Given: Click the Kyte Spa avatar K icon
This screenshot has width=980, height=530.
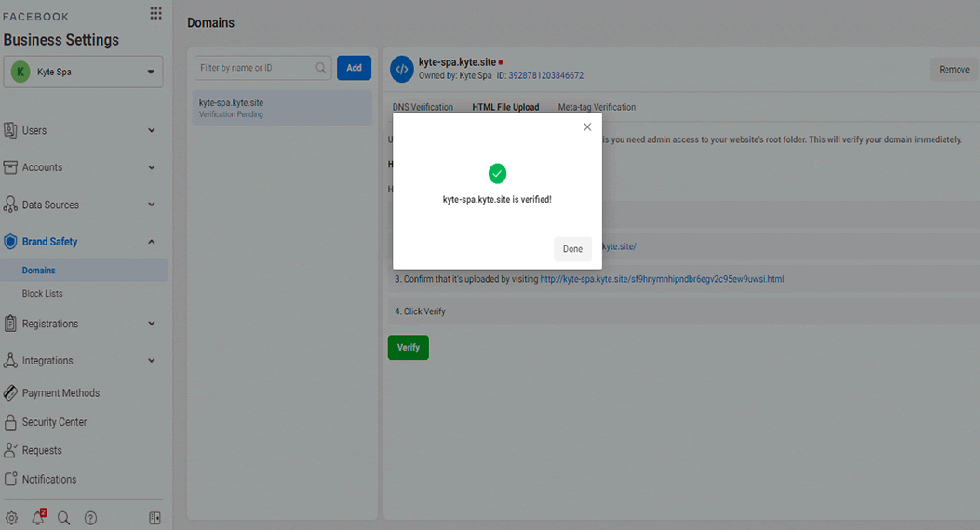Looking at the screenshot, I should tap(20, 72).
